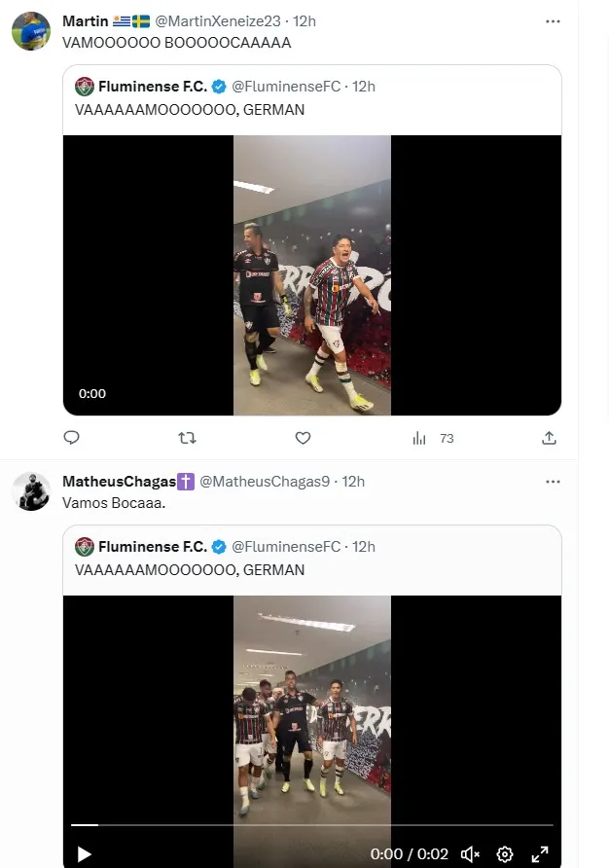Open more options for Martin's tweet
609x868 pixels.
[x=553, y=20]
